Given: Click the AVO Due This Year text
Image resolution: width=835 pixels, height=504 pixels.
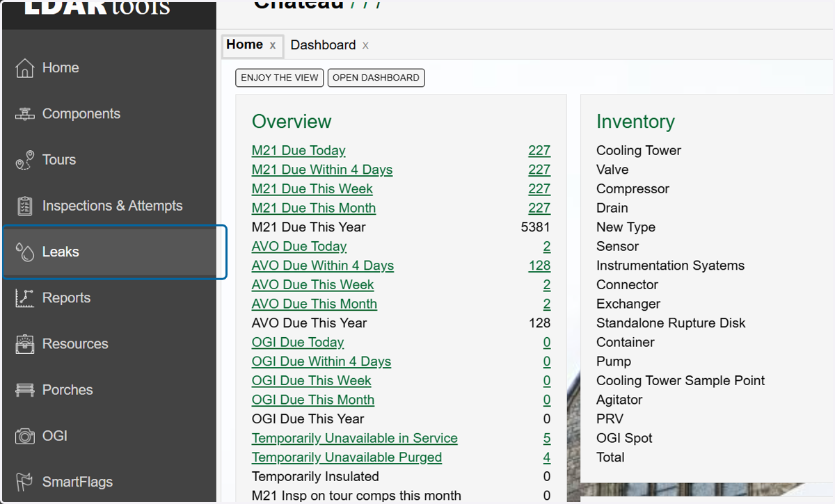Looking at the screenshot, I should coord(310,323).
